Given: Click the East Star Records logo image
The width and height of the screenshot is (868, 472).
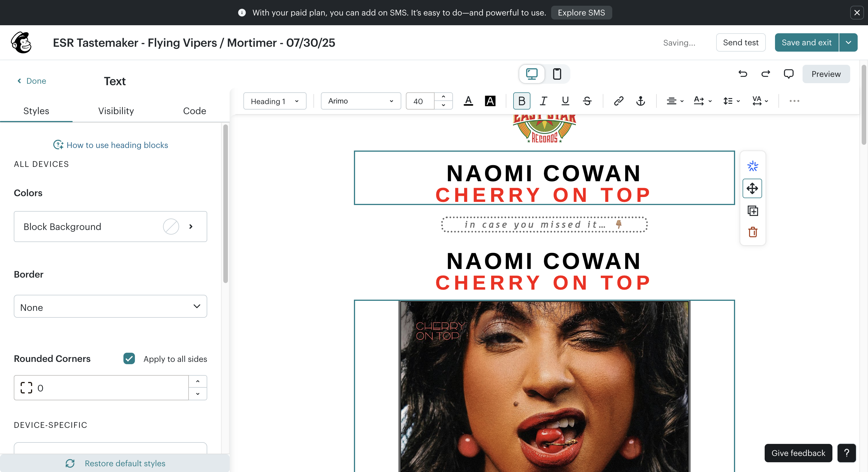Looking at the screenshot, I should [544, 129].
